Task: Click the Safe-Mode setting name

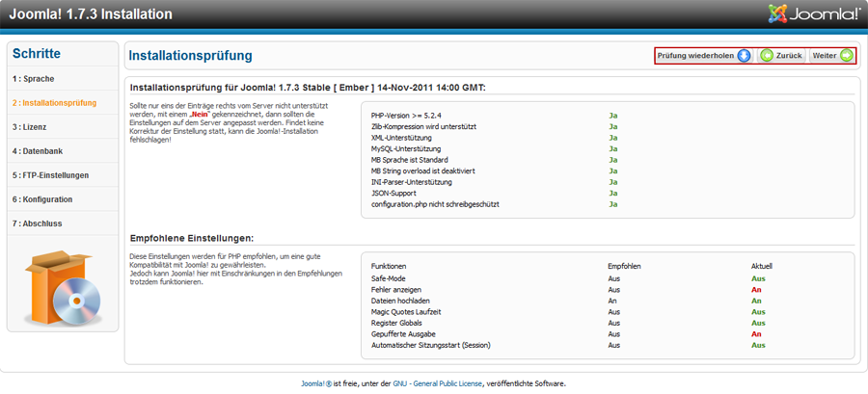Action: click(388, 278)
